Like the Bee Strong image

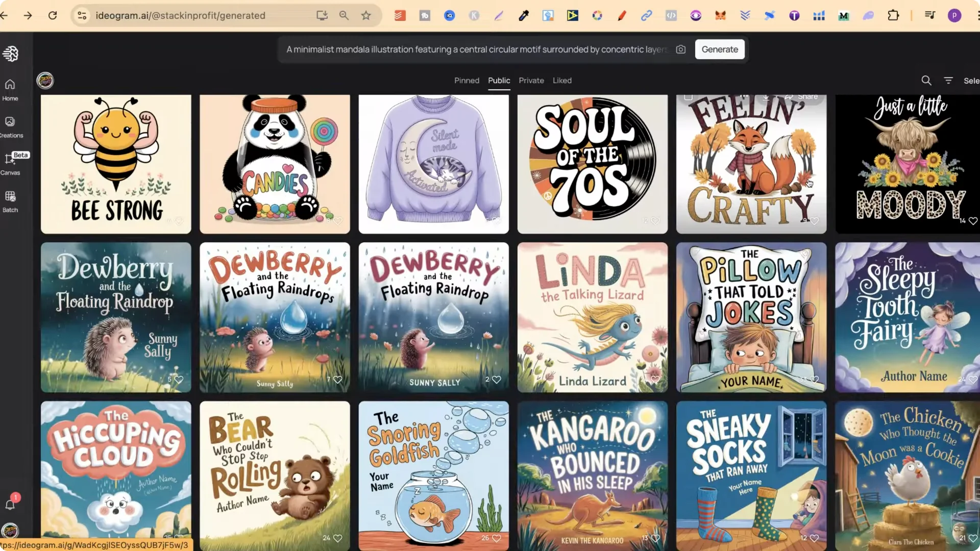click(x=180, y=221)
